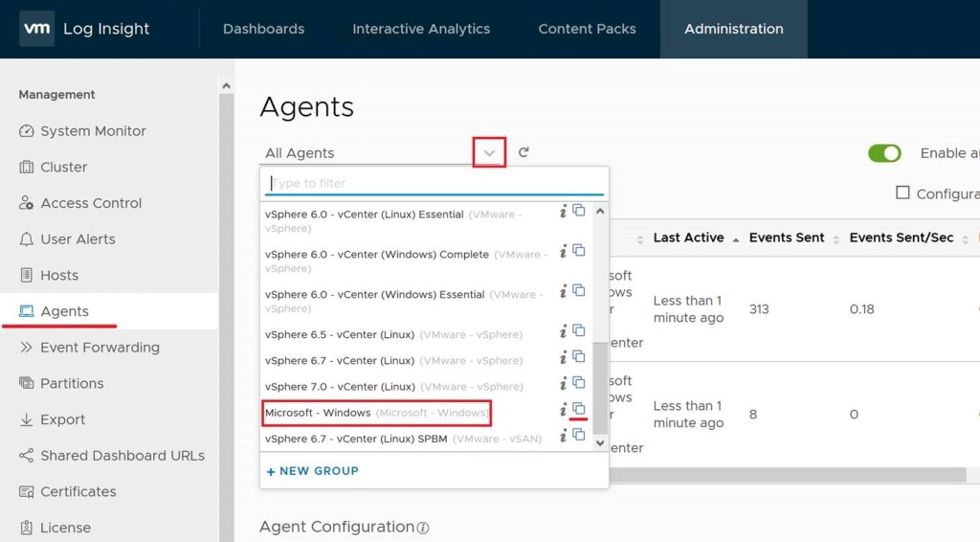Click info icon for vSphere 6.7 vCenter (Linux) SPBM

coord(564,436)
